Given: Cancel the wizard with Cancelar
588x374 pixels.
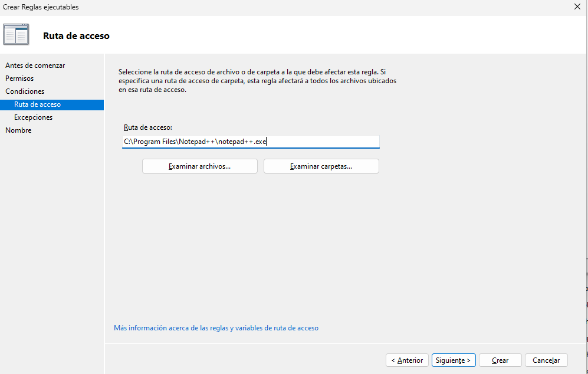Looking at the screenshot, I should [x=546, y=360].
